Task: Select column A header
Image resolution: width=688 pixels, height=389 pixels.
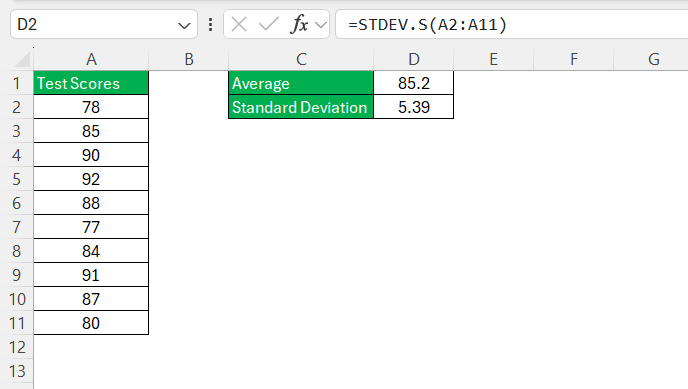Action: pos(91,59)
